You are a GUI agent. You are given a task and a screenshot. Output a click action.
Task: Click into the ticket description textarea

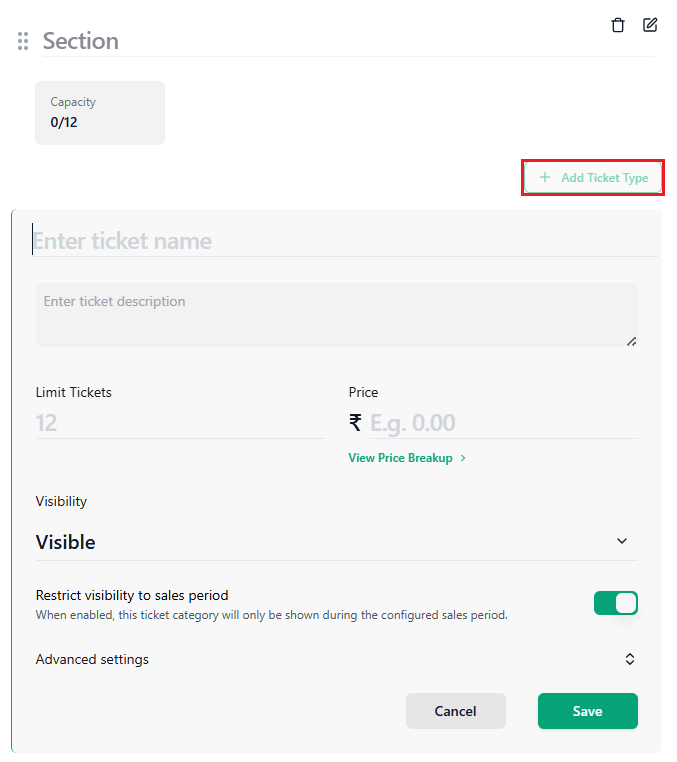coord(336,315)
